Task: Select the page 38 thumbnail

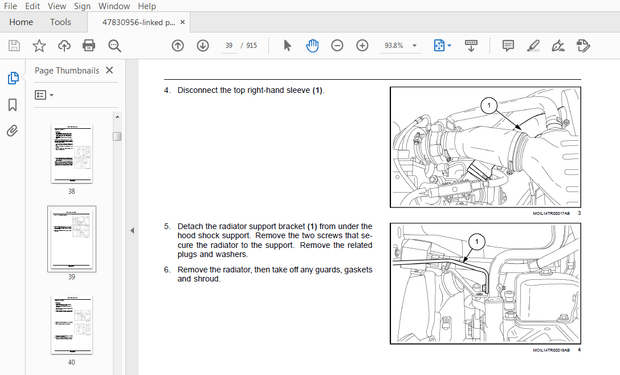Action: 72,154
